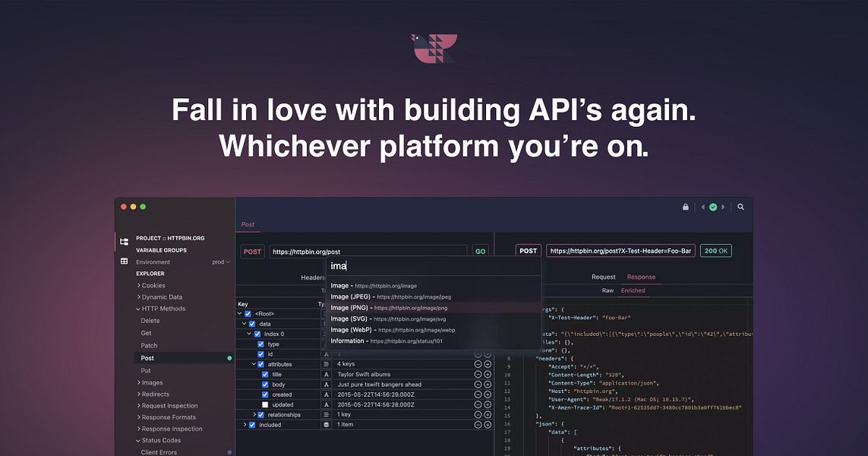
Task: Click type icon on the body row
Action: point(326,385)
